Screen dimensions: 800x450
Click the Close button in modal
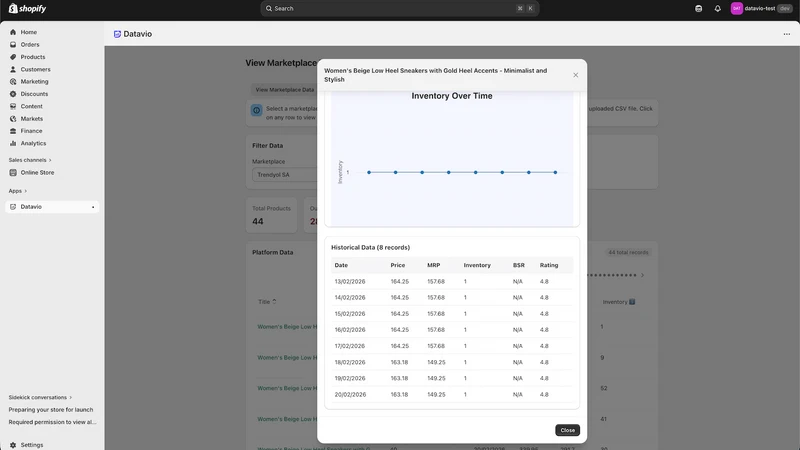pos(567,430)
